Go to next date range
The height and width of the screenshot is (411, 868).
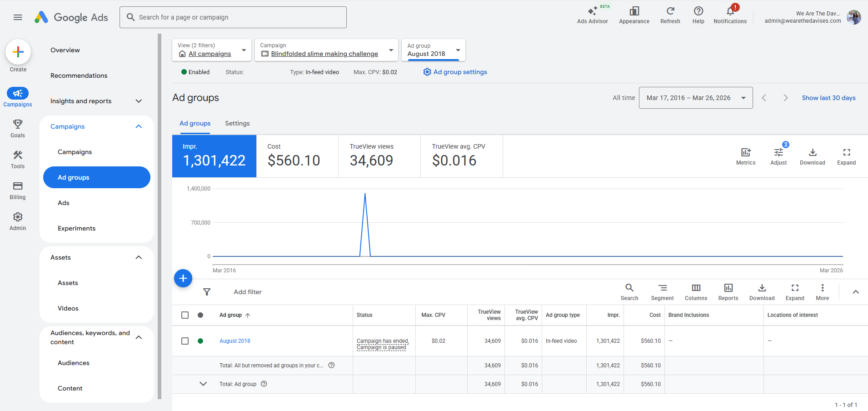point(785,98)
